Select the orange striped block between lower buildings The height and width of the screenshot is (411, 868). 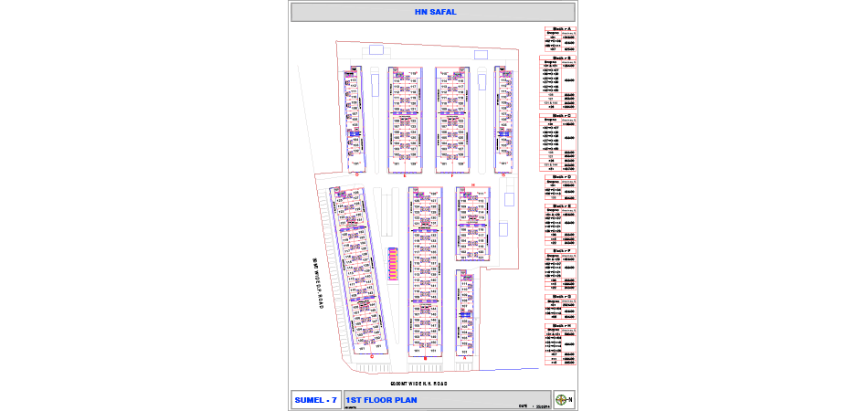(393, 265)
